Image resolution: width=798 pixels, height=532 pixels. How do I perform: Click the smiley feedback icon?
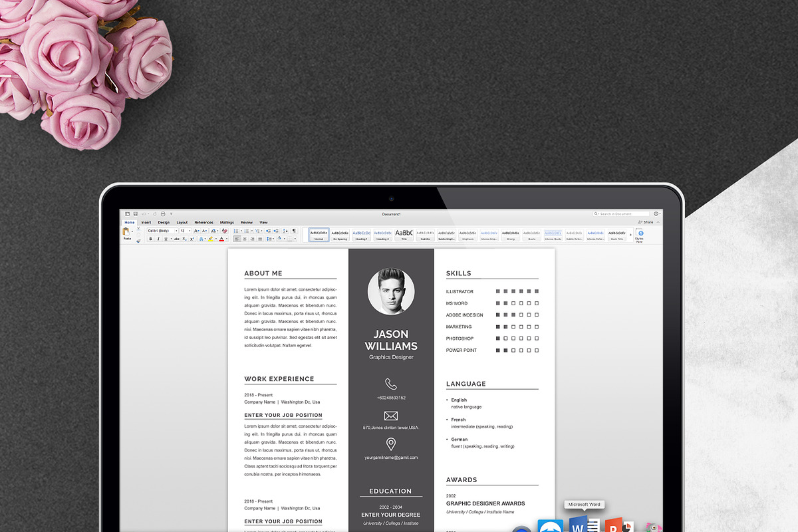coord(656,213)
